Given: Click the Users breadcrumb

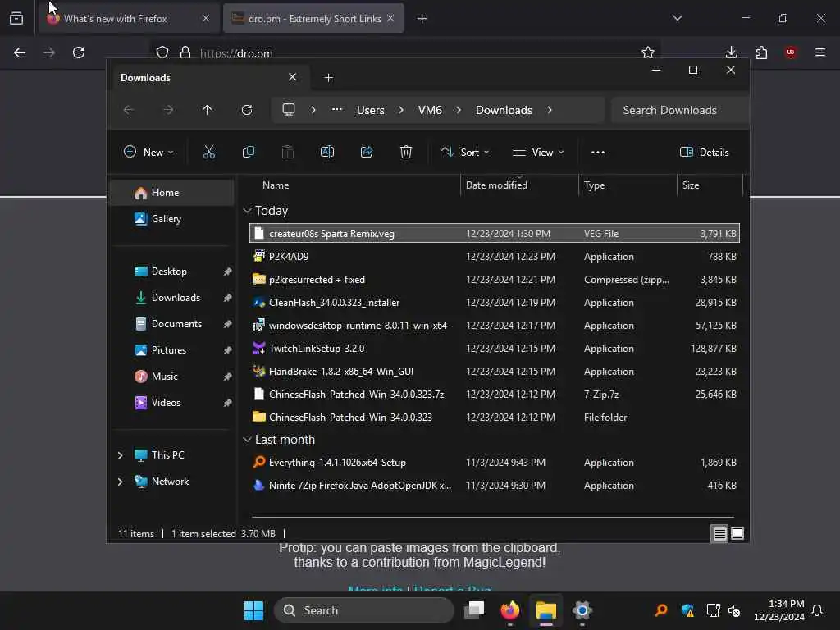Looking at the screenshot, I should pos(371,110).
